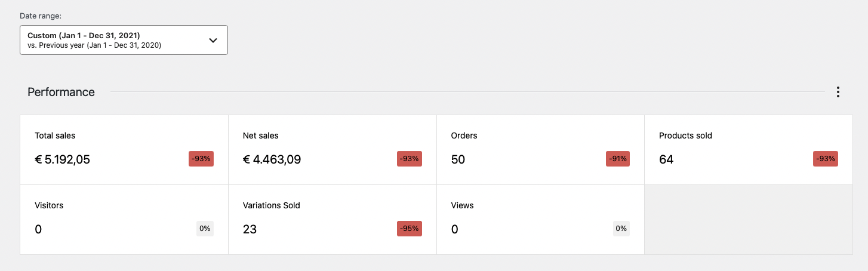
Task: Open the Visitors summary card
Action: 124,220
